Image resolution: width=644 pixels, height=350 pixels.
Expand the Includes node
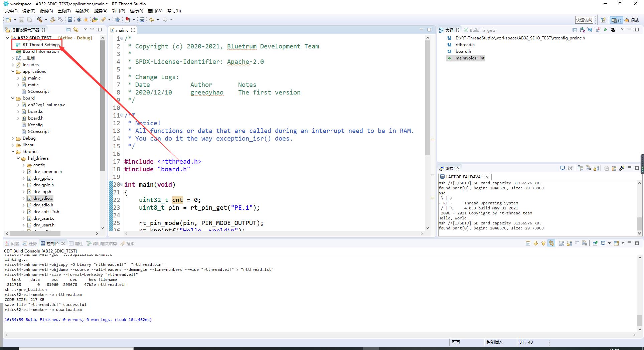[13, 65]
